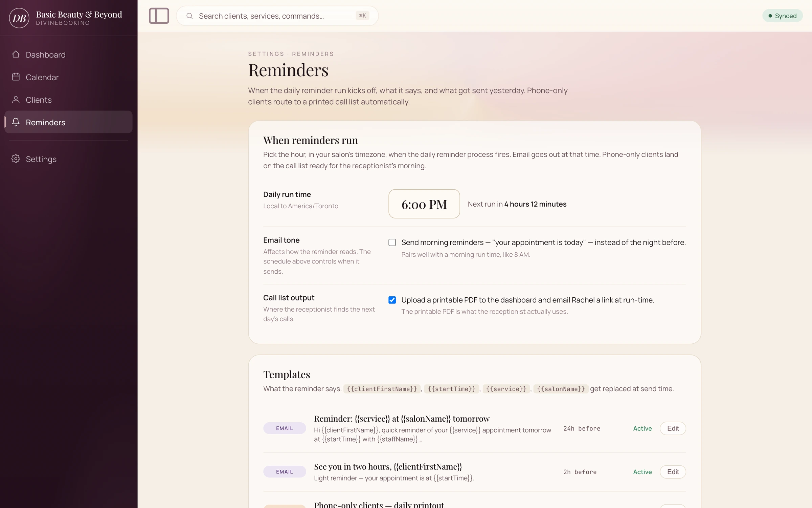Click the 'Upload a printable PDF' label text
812x508 pixels.
(527, 300)
